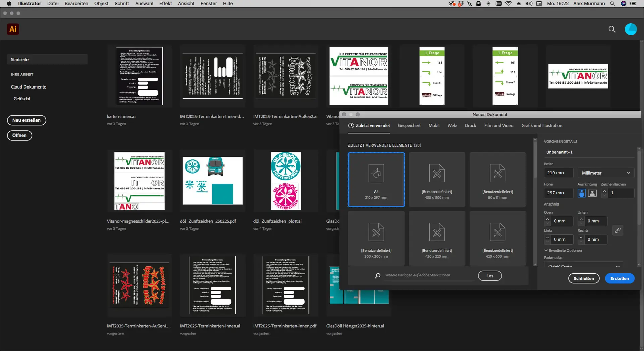Switch to the Druck tab
Screen dimensions: 644x351
point(470,126)
